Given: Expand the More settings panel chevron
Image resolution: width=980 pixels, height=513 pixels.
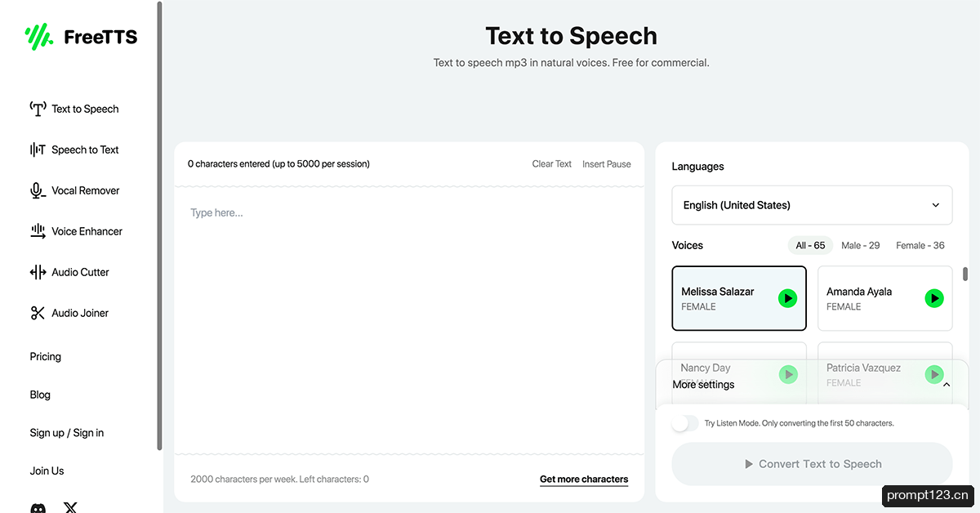Looking at the screenshot, I should pos(947,384).
